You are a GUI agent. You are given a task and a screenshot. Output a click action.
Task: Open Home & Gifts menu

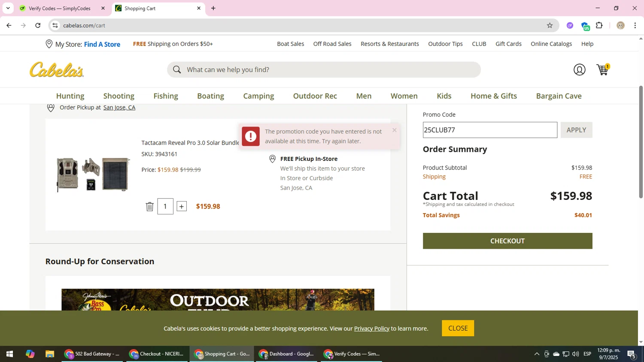pos(494,96)
